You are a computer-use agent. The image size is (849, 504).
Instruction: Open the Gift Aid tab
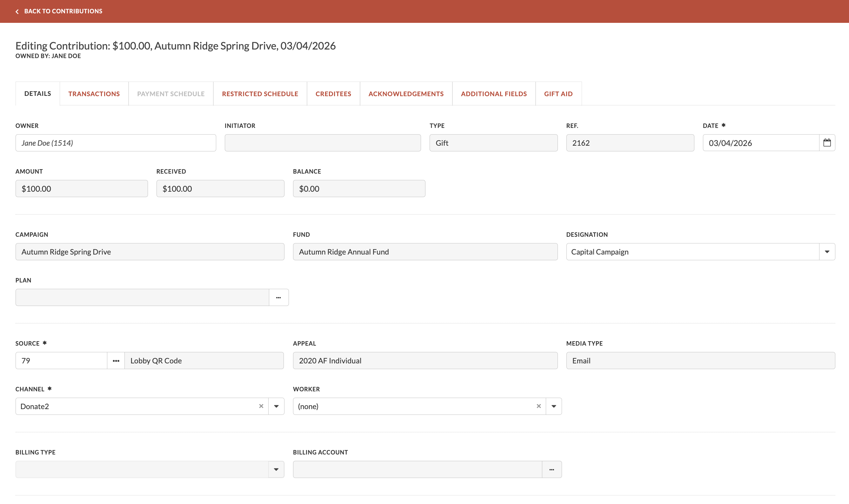click(558, 94)
